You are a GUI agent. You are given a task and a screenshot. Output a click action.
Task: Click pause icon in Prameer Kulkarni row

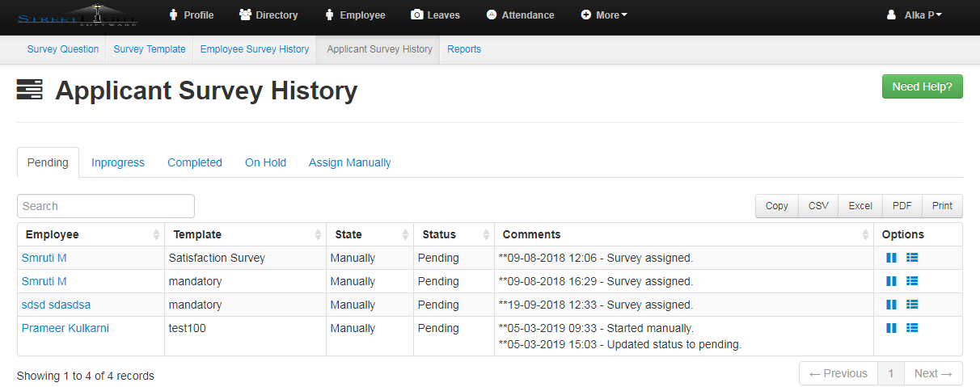point(891,328)
